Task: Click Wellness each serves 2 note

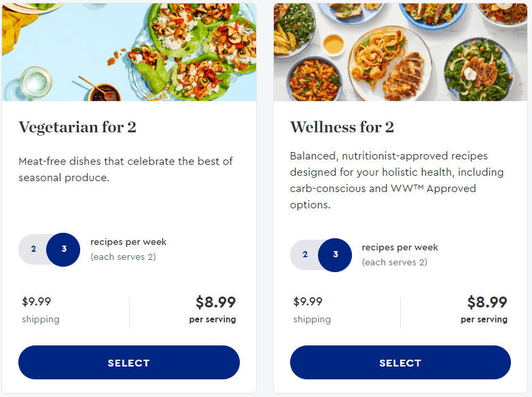Action: 395,263
